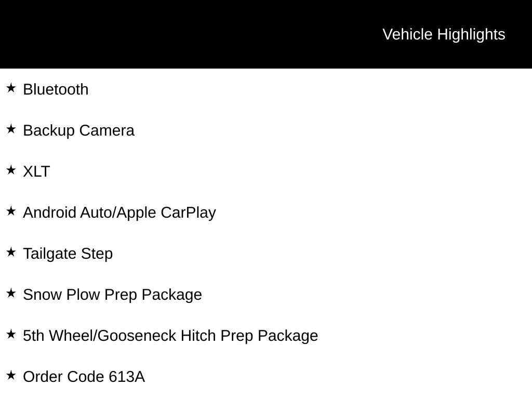Click the star bullet next to Backup Camera

pos(11,129)
